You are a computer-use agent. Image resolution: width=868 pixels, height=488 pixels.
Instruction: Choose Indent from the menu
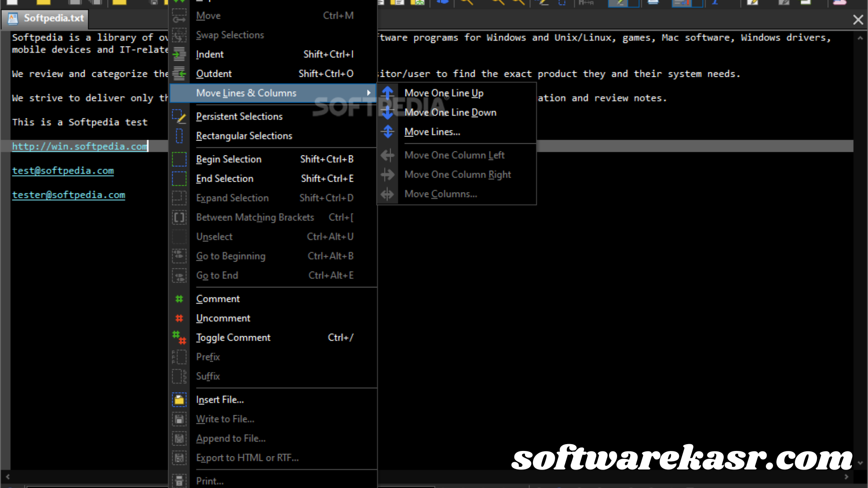(x=273, y=54)
